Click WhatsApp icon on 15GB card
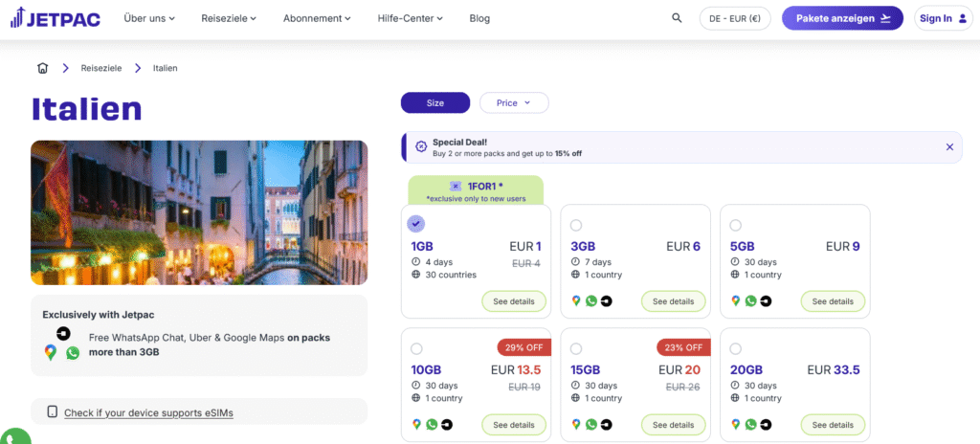This screenshot has width=980, height=444. coord(591,425)
